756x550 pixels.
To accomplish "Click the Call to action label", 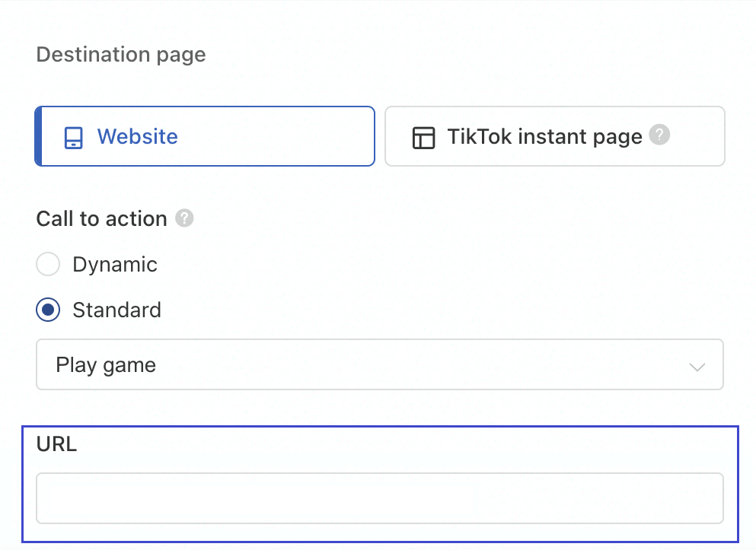I will click(x=102, y=218).
